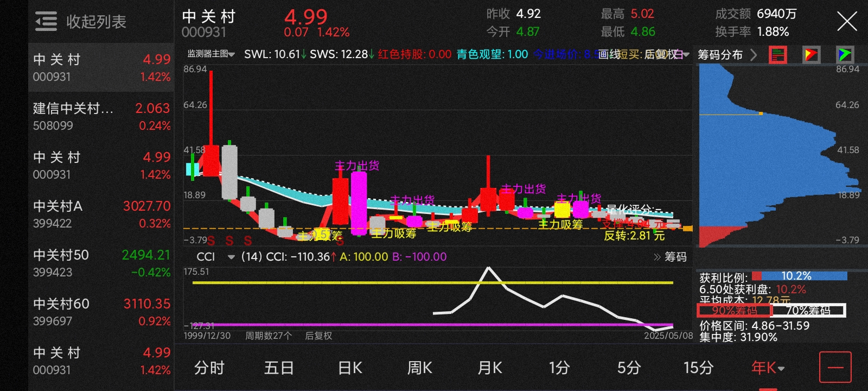
Task: Open 中关村50 399423 in the list
Action: pyautogui.click(x=101, y=263)
